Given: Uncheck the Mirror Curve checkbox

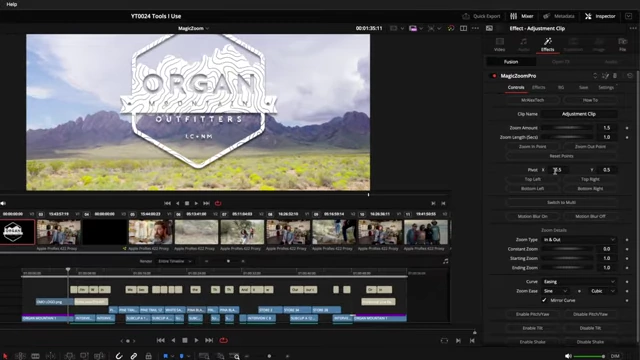Looking at the screenshot, I should pyautogui.click(x=544, y=300).
